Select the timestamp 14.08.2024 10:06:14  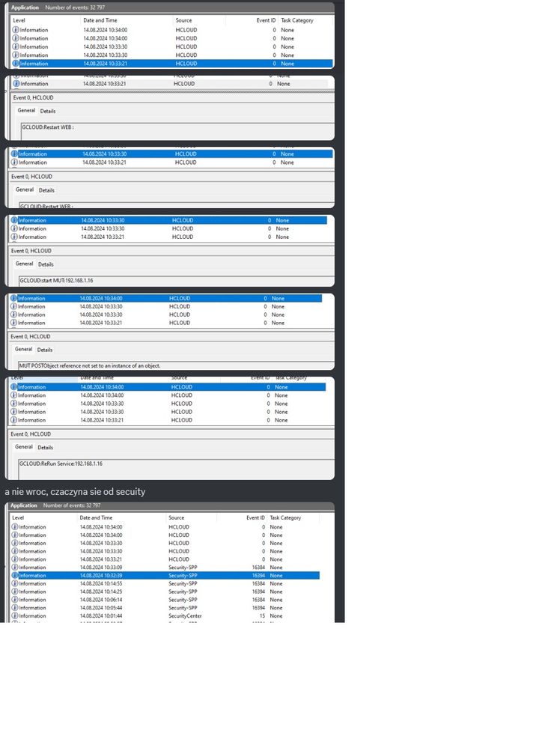[100, 600]
